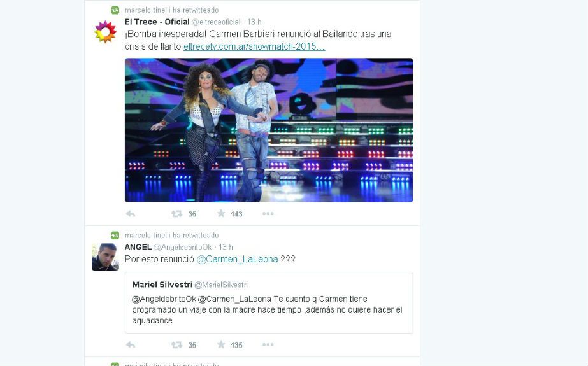Image resolution: width=588 pixels, height=366 pixels.
Task: Reply to ANGEL's tweet about Carmen
Action: coord(131,345)
